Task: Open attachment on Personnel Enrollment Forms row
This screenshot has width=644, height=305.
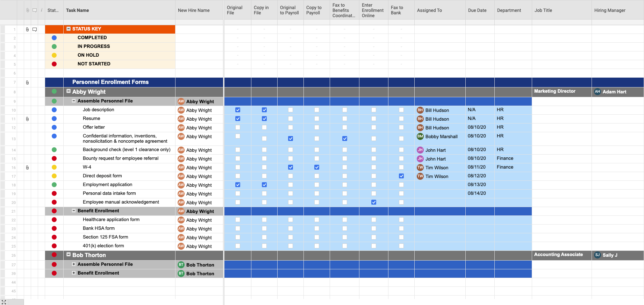Action: pos(27,83)
